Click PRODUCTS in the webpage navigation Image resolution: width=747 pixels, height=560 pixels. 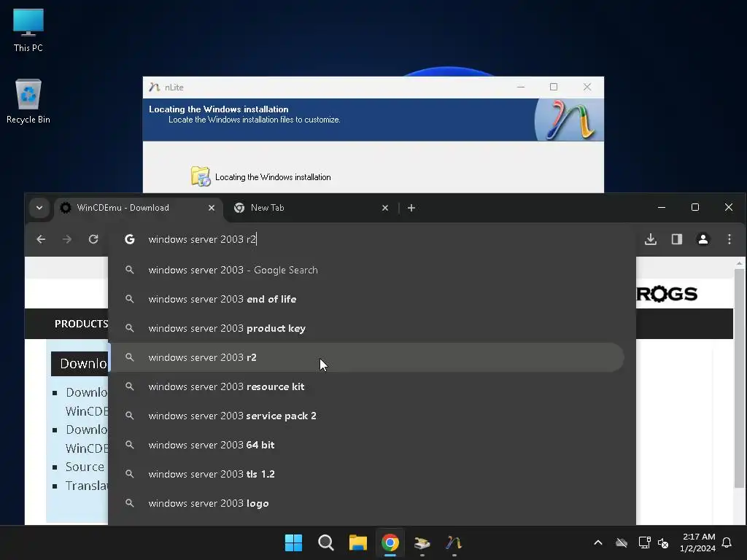click(x=82, y=324)
